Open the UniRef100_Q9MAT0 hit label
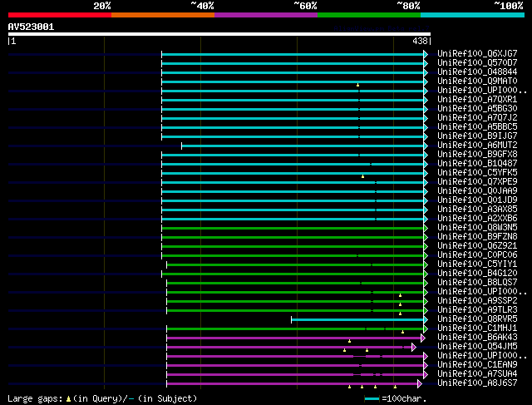 click(477, 81)
